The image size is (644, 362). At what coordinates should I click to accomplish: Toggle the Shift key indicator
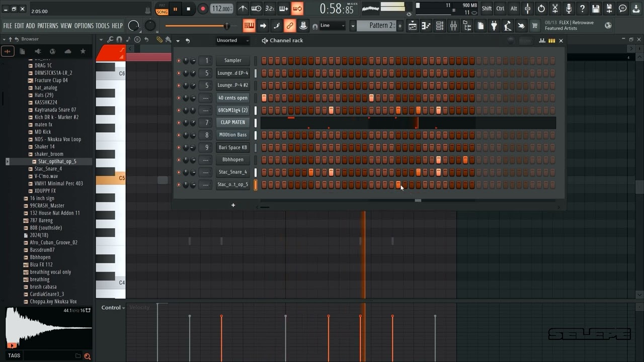pos(487,9)
